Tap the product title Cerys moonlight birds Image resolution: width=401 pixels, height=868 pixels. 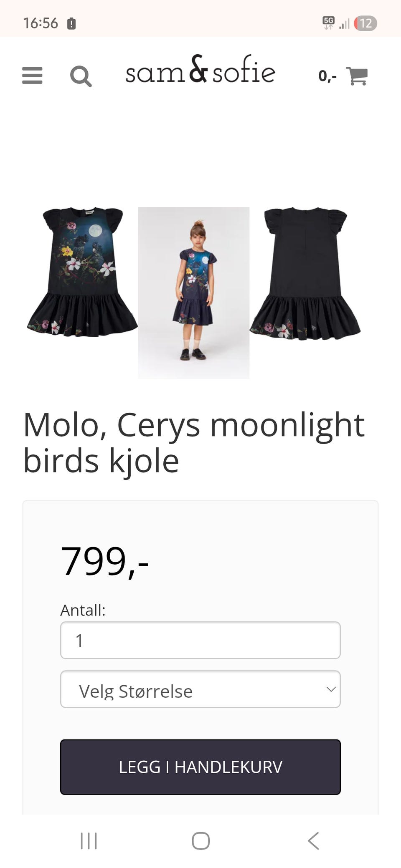(x=194, y=442)
